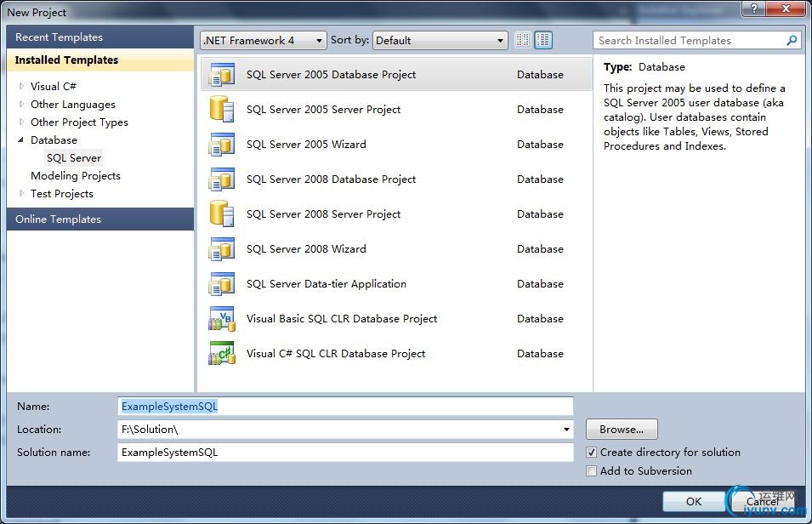This screenshot has height=524, width=812.
Task: Select 'SQL Server Data-tier Application' name
Action: click(327, 284)
